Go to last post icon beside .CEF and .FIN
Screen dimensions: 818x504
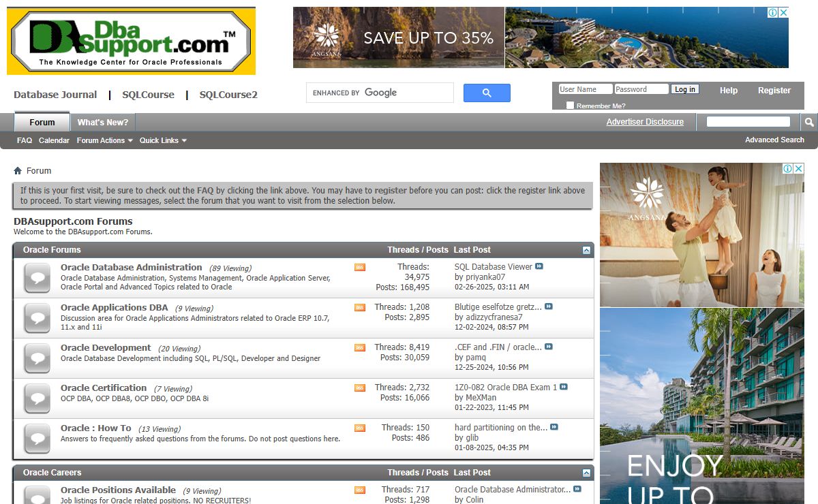[549, 347]
